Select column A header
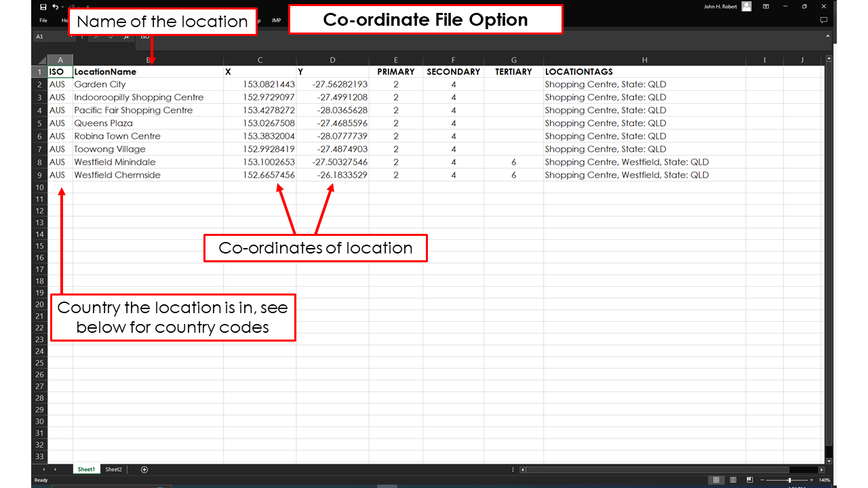The width and height of the screenshot is (868, 488). click(x=60, y=60)
